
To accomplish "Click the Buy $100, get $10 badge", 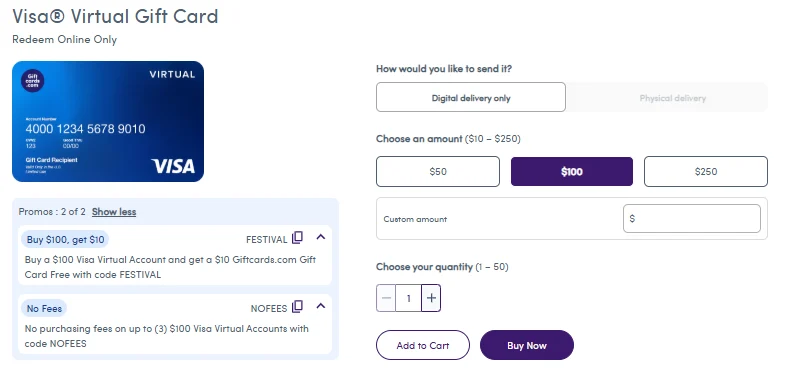I will coord(65,240).
